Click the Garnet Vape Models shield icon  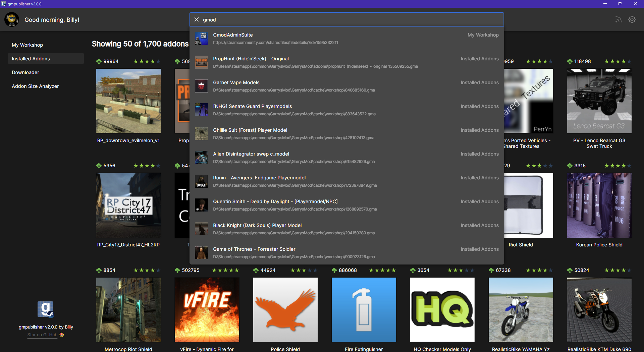point(201,86)
